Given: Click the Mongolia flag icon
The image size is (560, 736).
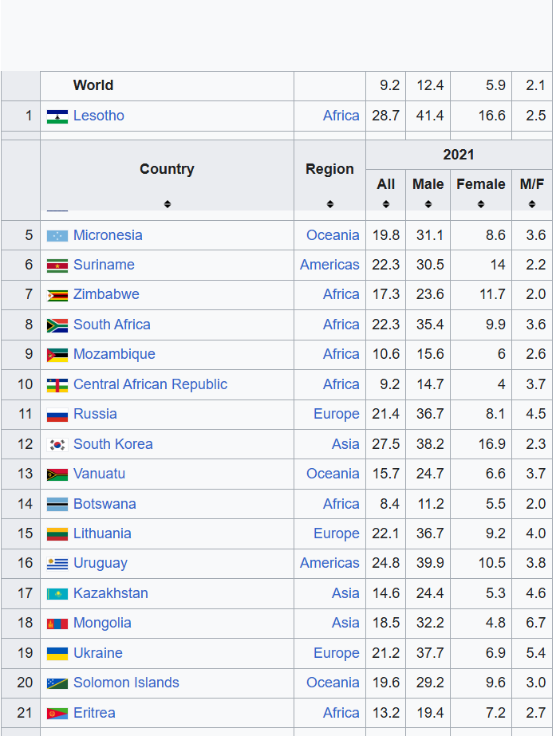Looking at the screenshot, I should click(x=57, y=624).
